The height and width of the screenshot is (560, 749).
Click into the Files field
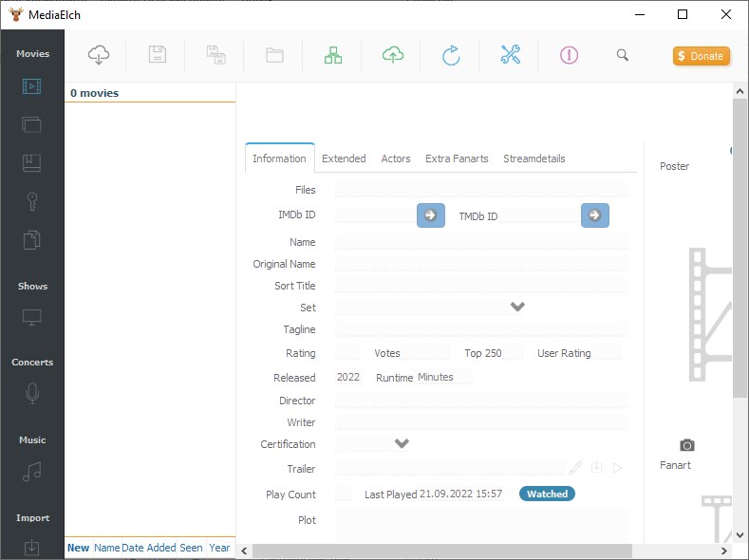pyautogui.click(x=481, y=190)
